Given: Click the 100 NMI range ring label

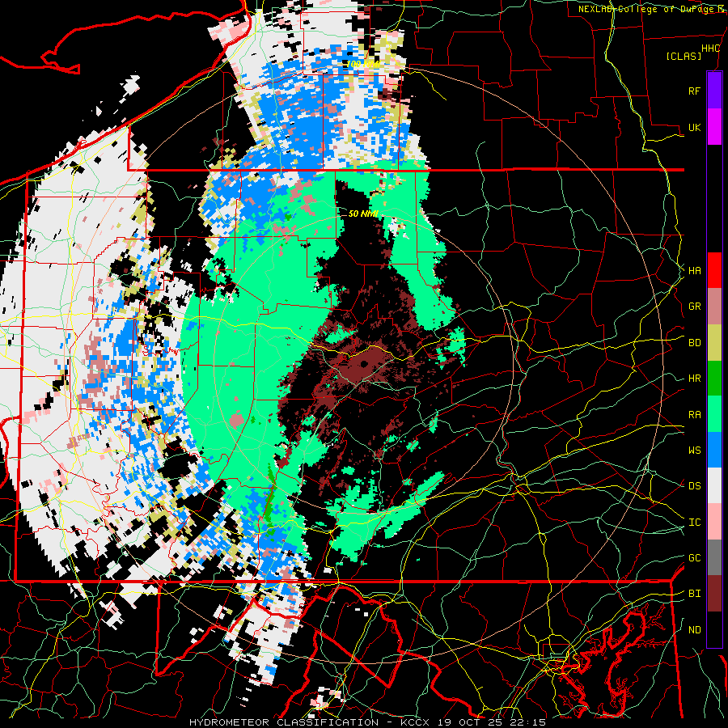Looking at the screenshot, I should (363, 64).
